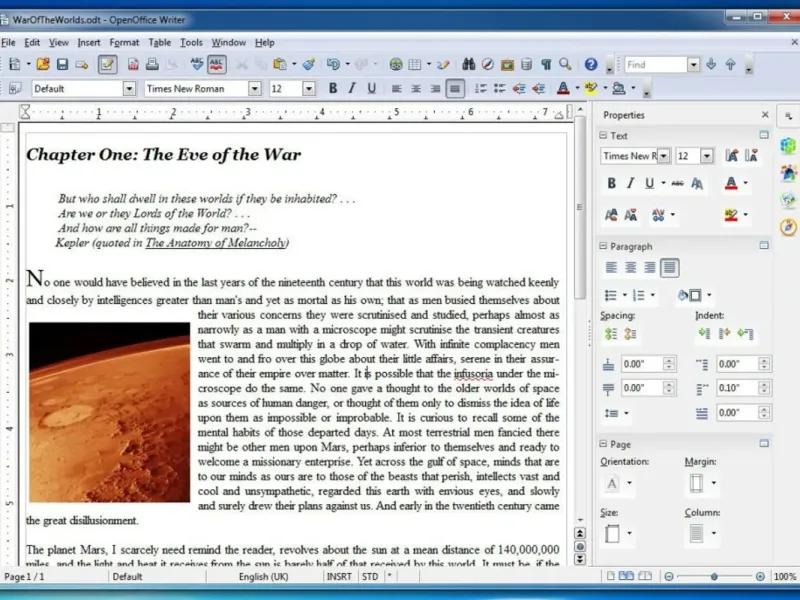Click the Save document icon in toolbar
This screenshot has height=600, width=800.
(62, 64)
